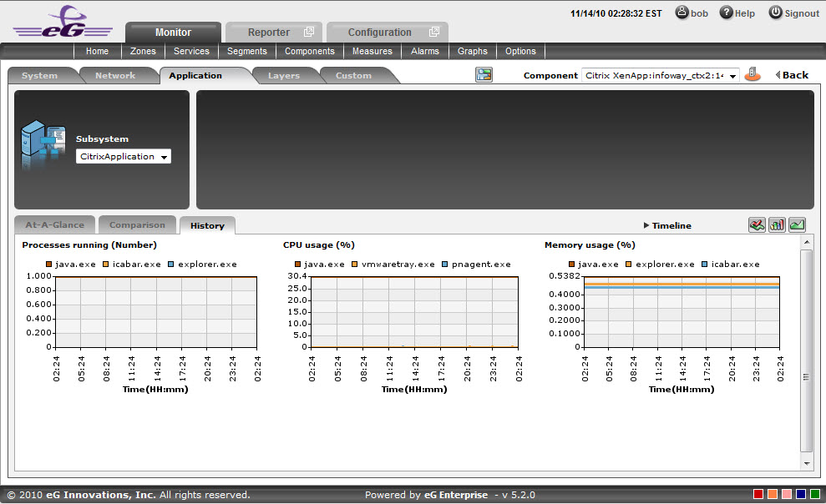Click the scrollbar up arrow in History panel
The width and height of the screenshot is (826, 504).
pos(807,241)
